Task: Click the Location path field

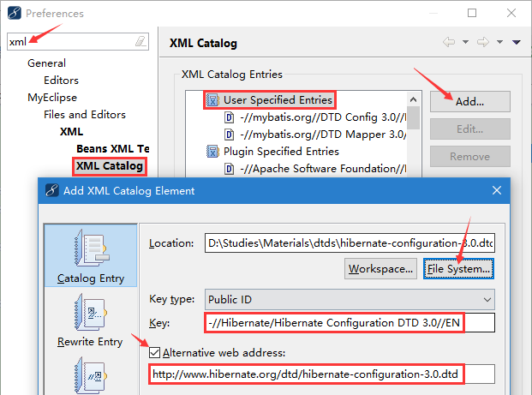Action: (350, 243)
